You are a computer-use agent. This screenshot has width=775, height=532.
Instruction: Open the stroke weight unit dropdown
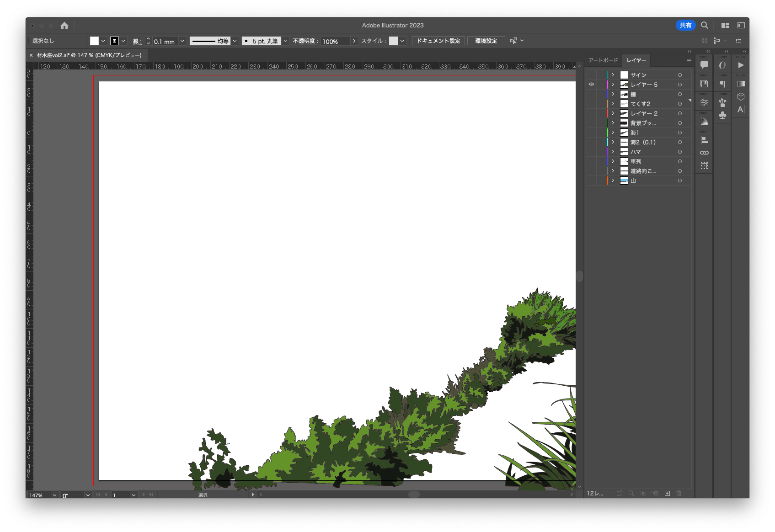(182, 41)
